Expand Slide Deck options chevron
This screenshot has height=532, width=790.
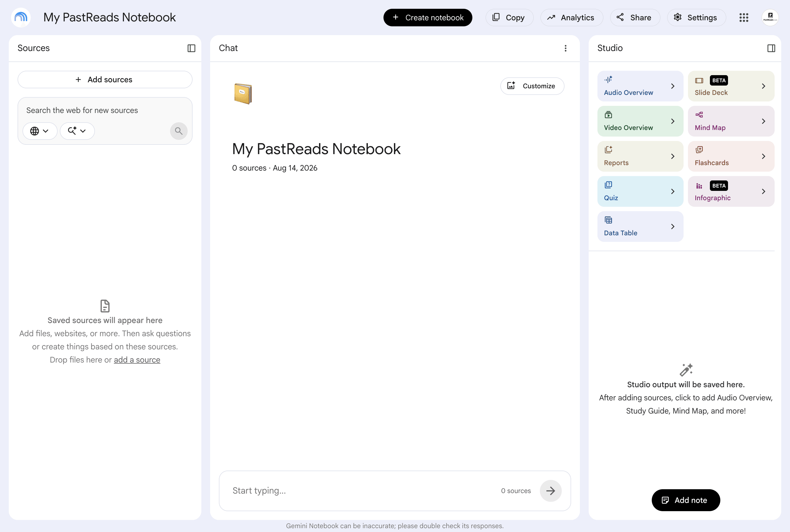pyautogui.click(x=763, y=86)
